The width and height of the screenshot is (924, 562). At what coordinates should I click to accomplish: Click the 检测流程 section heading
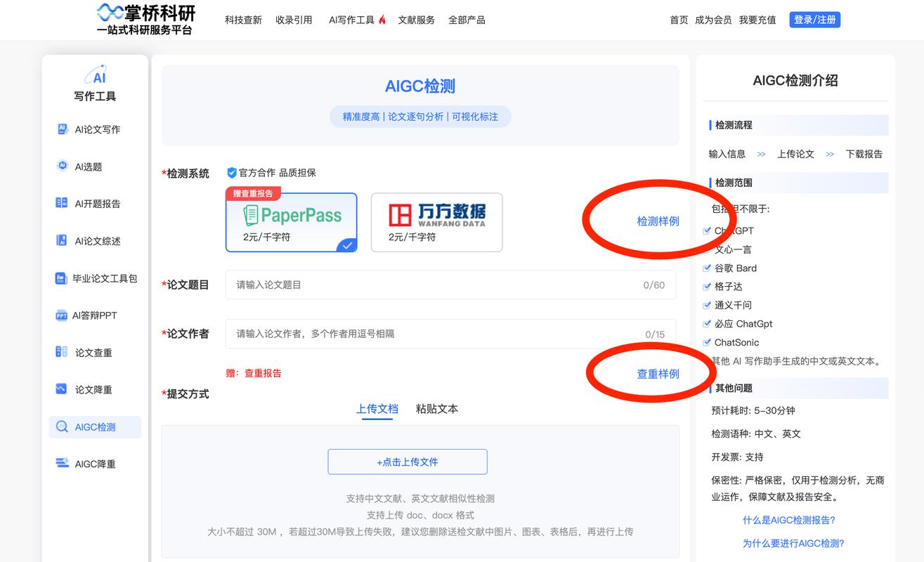734,125
